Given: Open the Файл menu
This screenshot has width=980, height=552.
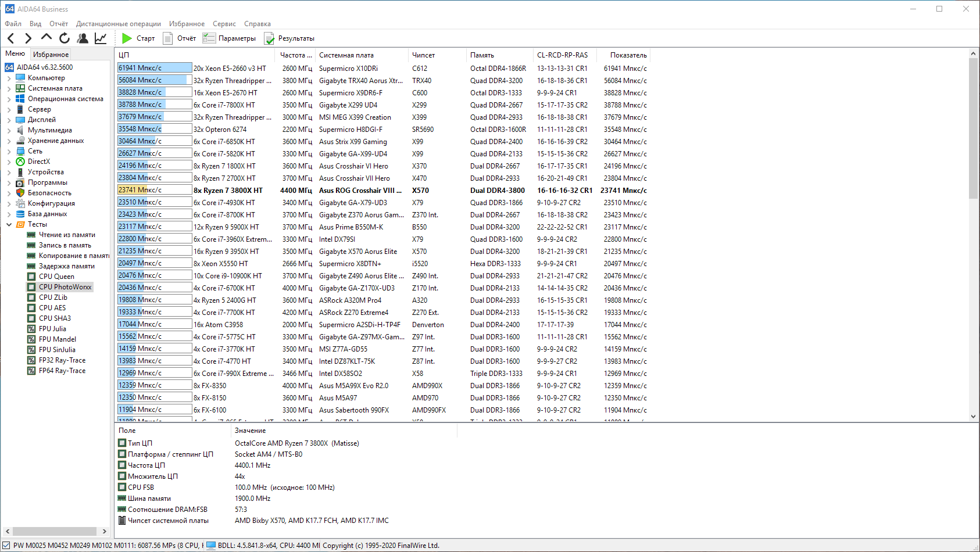Looking at the screenshot, I should pyautogui.click(x=13, y=24).
